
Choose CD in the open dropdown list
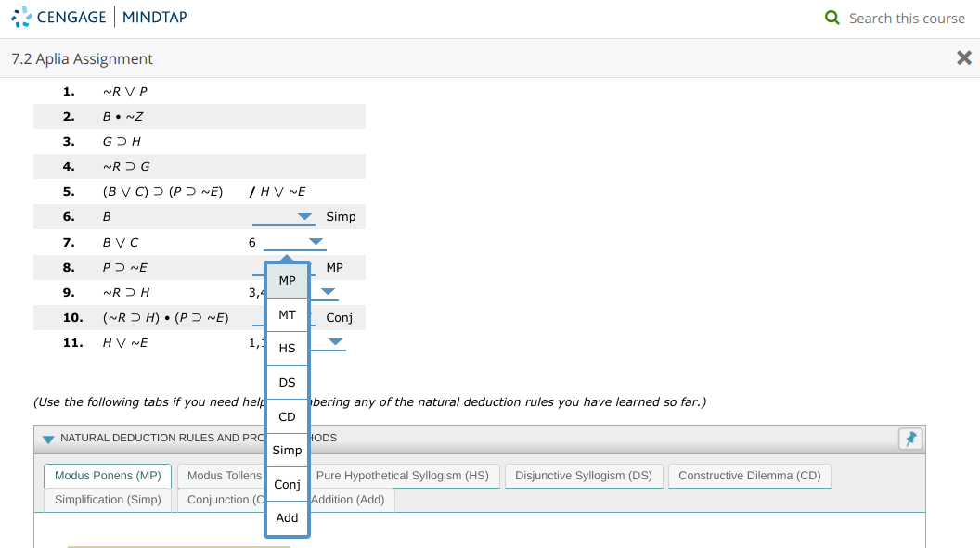(286, 415)
